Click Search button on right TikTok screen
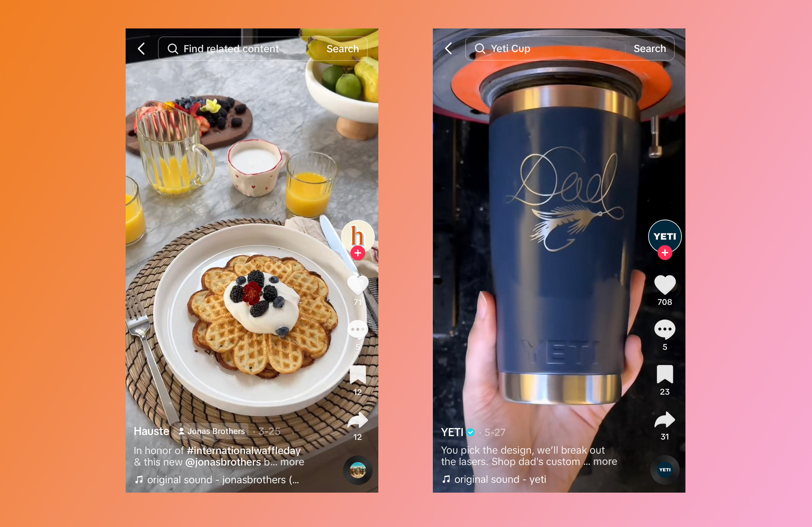 point(649,49)
